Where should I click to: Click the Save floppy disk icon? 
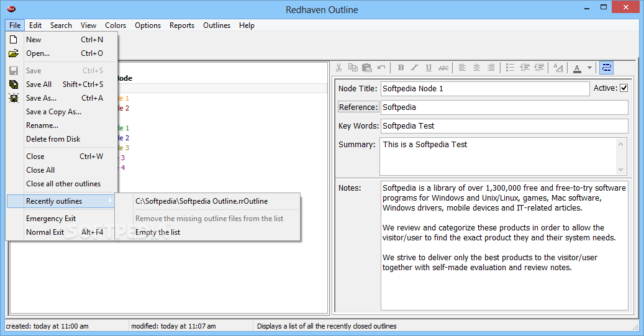[x=14, y=71]
